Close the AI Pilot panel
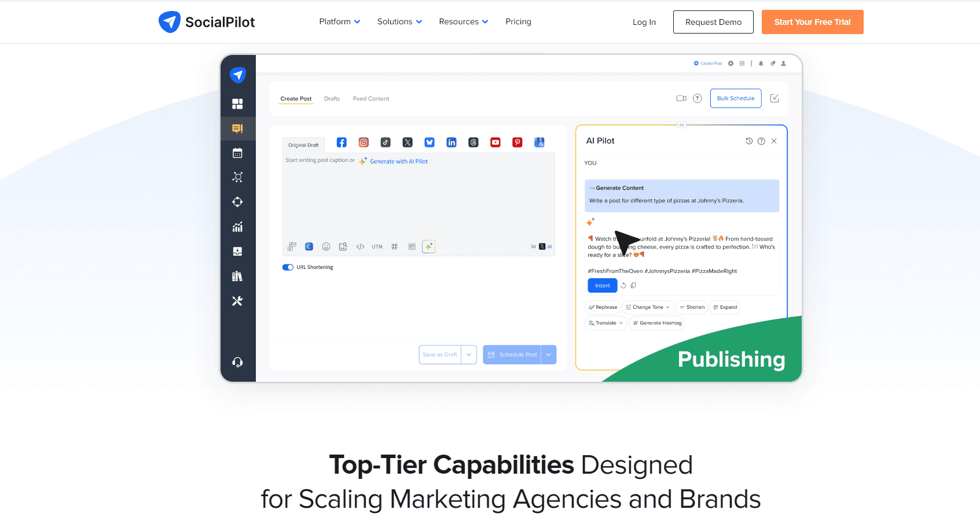This screenshot has width=980, height=524. click(x=774, y=141)
